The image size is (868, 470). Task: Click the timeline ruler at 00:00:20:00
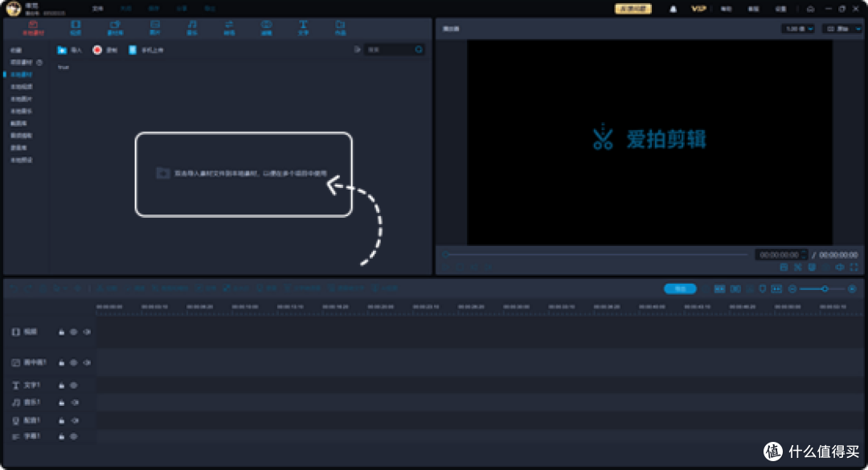(381, 307)
